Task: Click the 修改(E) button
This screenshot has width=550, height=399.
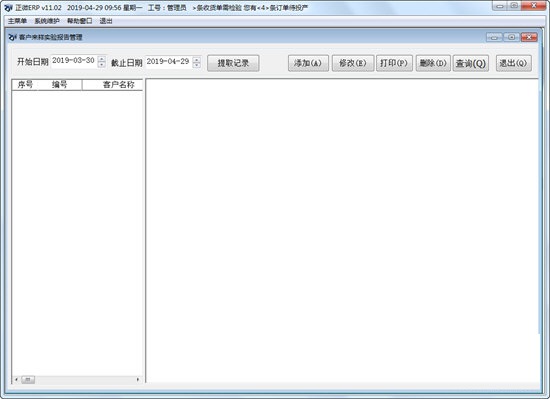Action: 353,63
